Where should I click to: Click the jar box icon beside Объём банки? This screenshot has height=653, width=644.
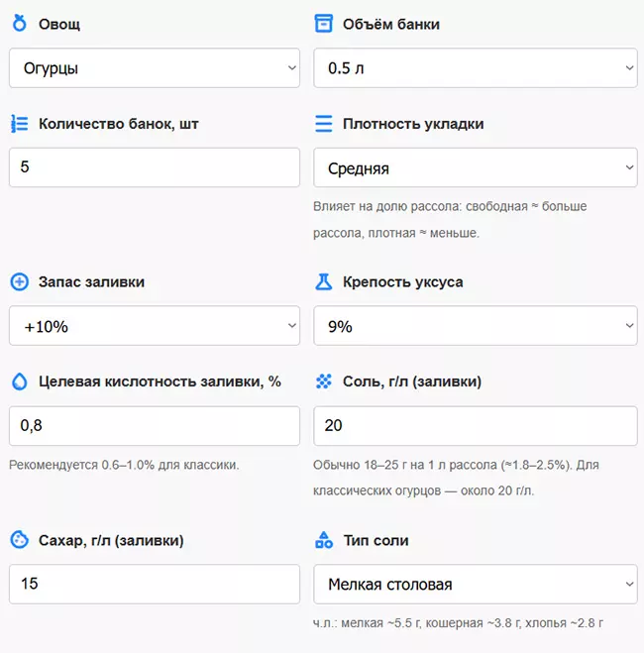point(323,24)
